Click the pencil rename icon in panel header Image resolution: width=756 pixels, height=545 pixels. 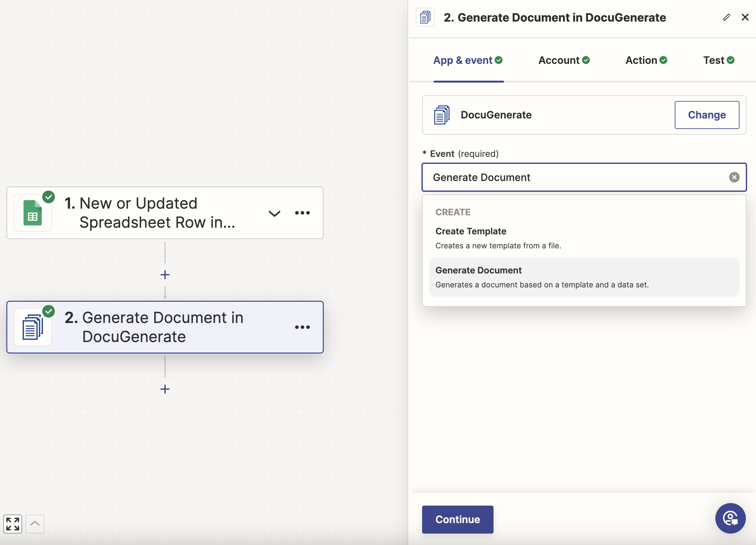tap(727, 17)
